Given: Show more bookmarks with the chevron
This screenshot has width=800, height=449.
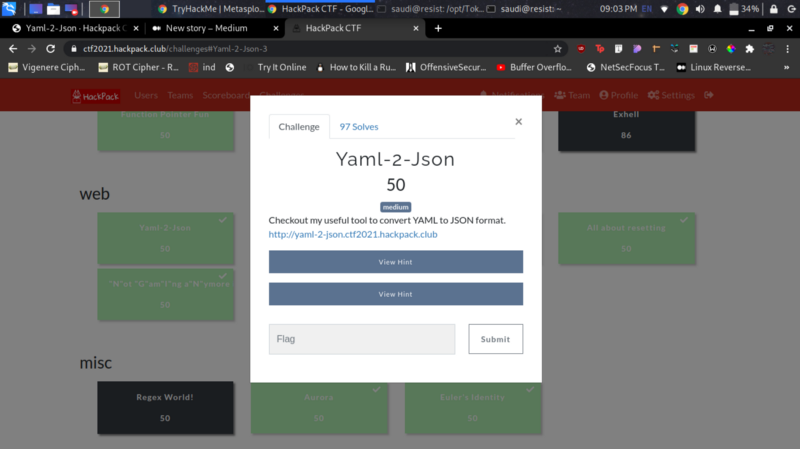Looking at the screenshot, I should [x=786, y=67].
